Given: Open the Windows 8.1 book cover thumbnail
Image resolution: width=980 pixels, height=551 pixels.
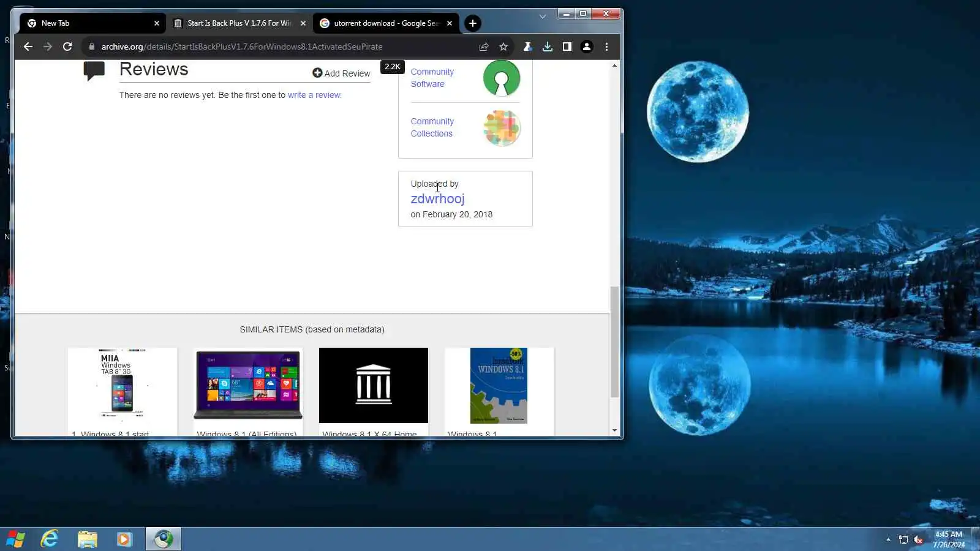Looking at the screenshot, I should [x=499, y=385].
